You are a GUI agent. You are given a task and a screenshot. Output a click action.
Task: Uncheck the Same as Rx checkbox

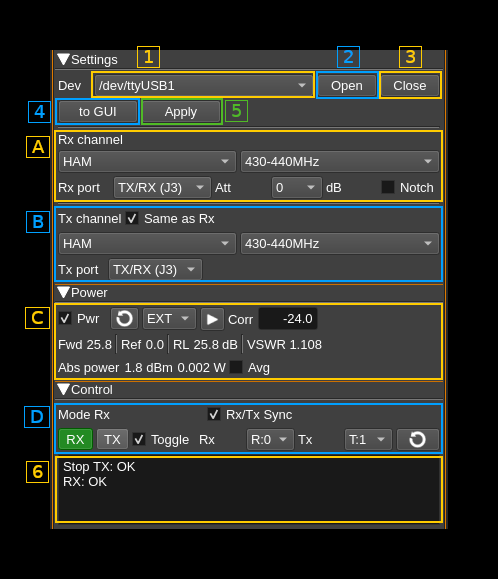point(132,218)
